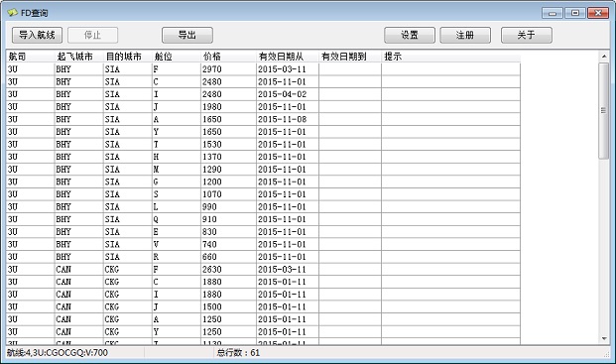Select price cell 1370

click(x=228, y=157)
